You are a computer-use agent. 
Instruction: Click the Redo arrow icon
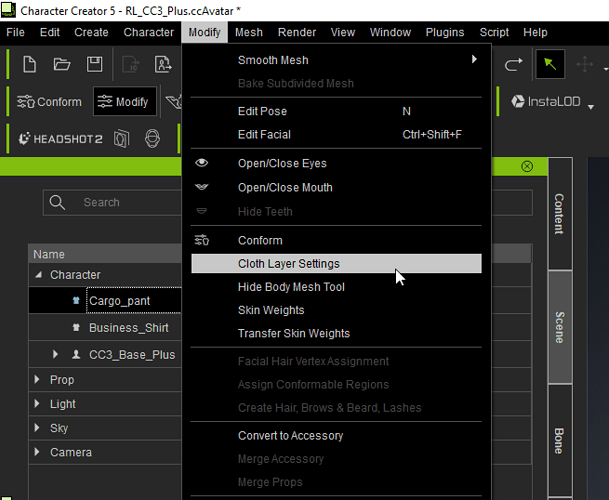(513, 64)
